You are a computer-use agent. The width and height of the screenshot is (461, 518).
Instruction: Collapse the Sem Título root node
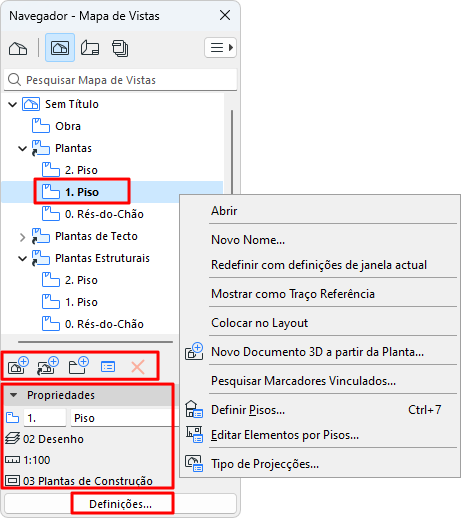[13, 104]
